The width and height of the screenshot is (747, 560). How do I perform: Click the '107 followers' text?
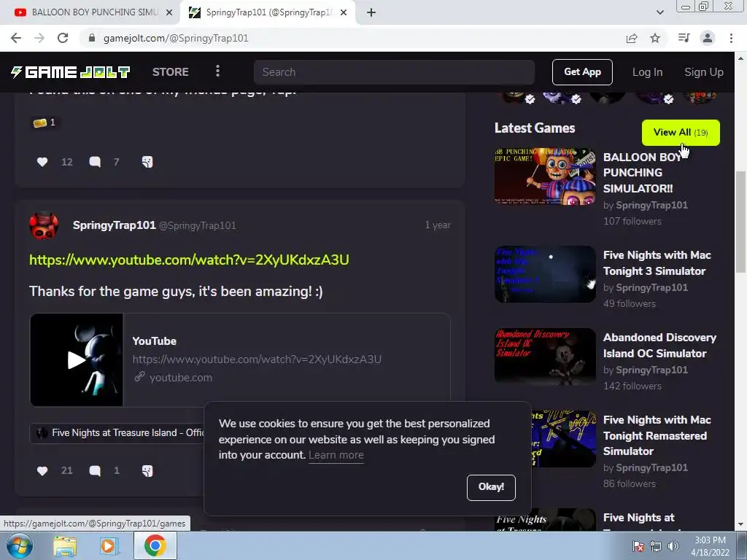632,221
